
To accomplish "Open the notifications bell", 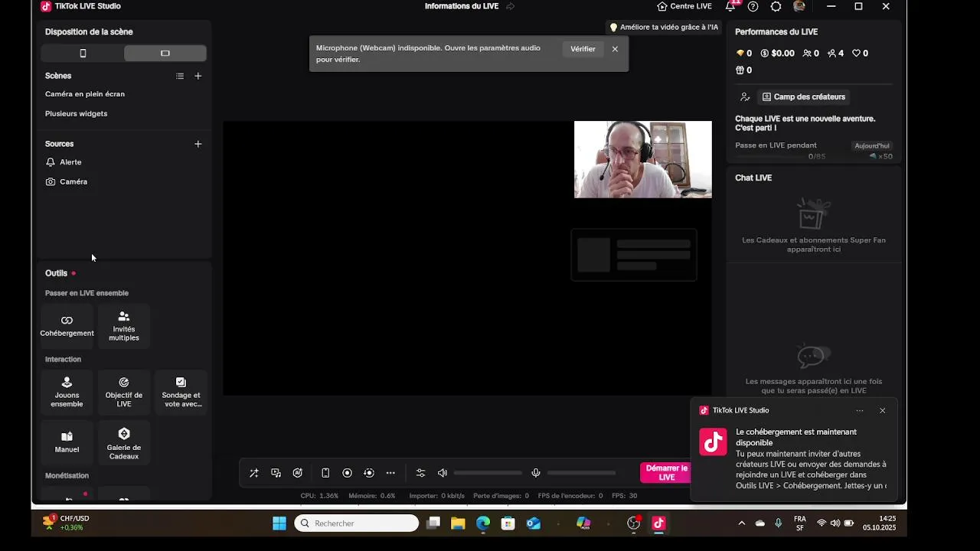I will [x=730, y=6].
